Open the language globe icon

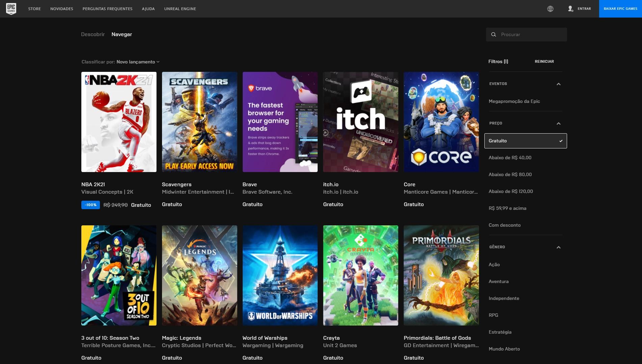click(x=550, y=9)
